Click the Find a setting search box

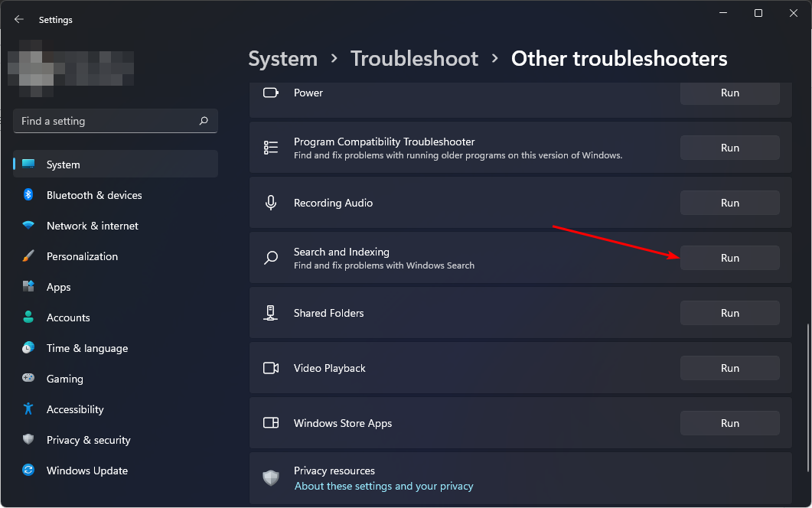click(x=116, y=121)
